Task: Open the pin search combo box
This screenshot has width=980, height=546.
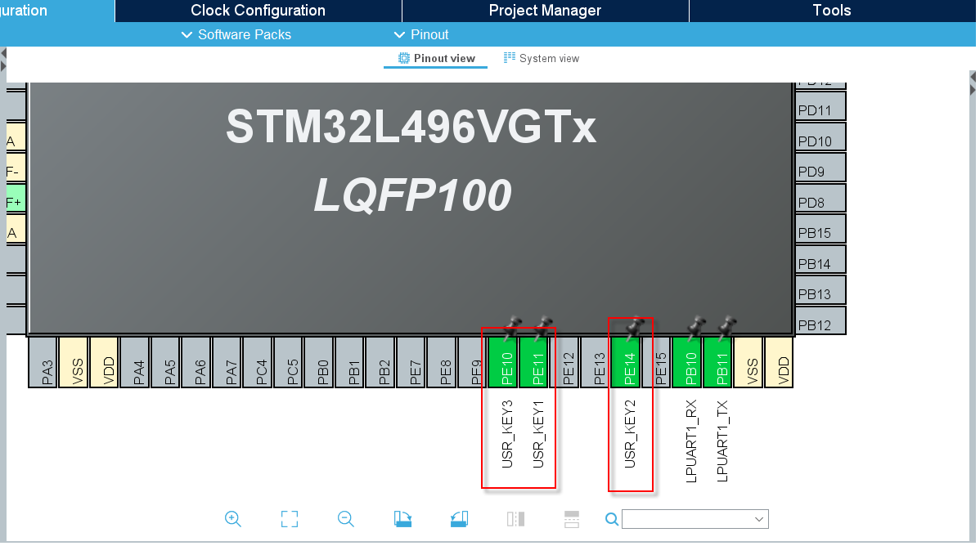Action: pos(695,519)
